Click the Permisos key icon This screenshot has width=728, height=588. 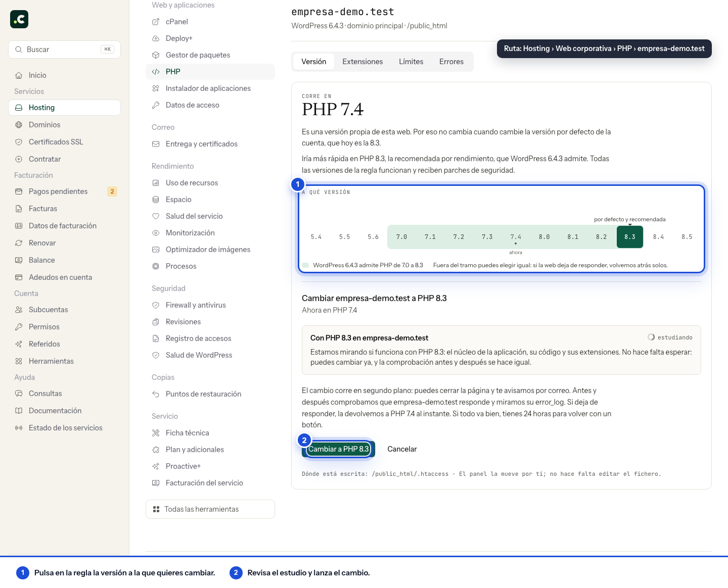[x=19, y=327]
